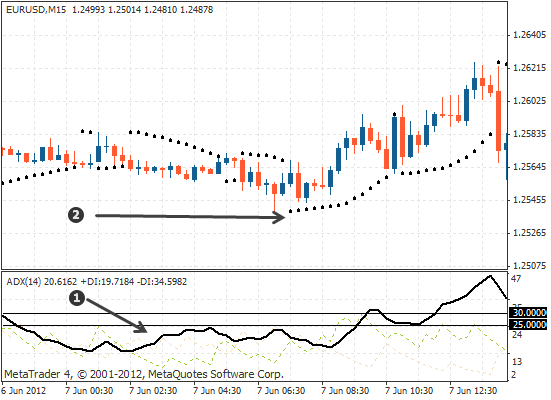Click the ADX peak near 47
The width and height of the screenshot is (552, 400).
[x=490, y=276]
